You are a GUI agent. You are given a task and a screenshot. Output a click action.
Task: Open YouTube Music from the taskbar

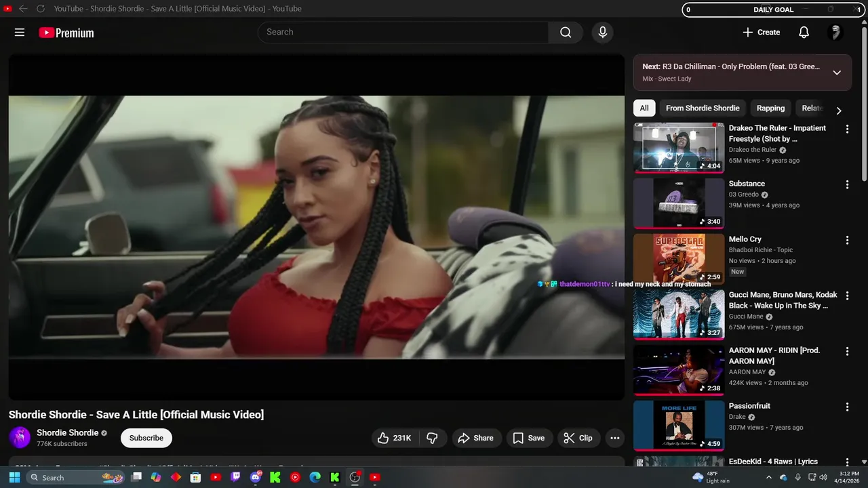295,477
